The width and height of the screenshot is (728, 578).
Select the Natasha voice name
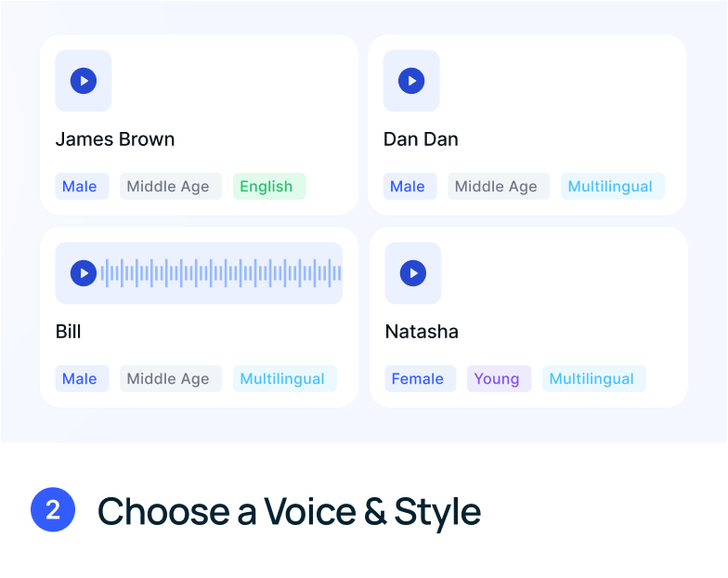click(x=422, y=332)
